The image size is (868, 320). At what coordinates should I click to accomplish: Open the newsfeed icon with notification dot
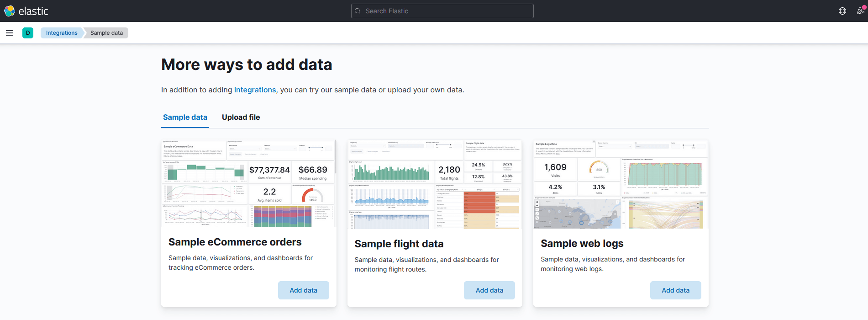click(860, 11)
